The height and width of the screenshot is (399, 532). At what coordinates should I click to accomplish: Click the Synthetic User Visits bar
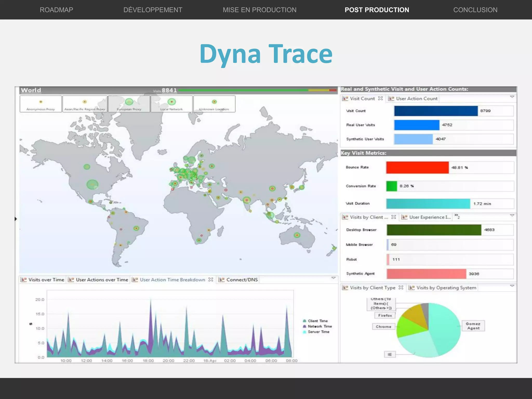pos(413,139)
